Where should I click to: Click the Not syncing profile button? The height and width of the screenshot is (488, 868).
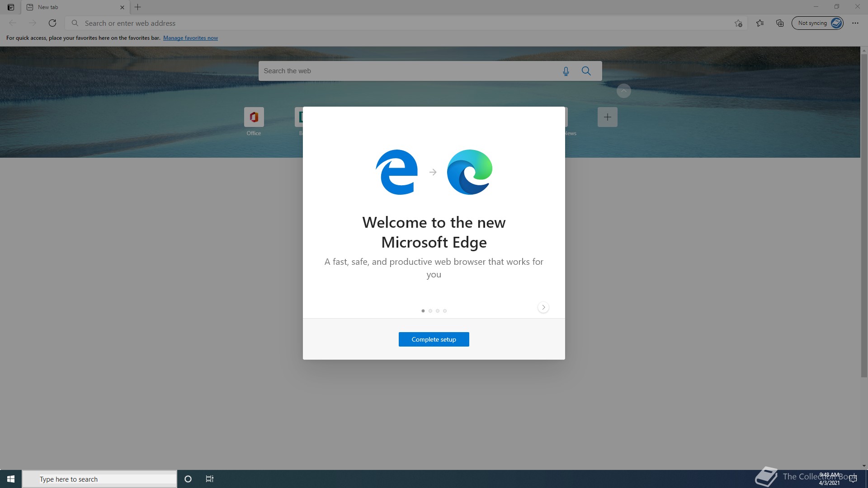tap(817, 23)
